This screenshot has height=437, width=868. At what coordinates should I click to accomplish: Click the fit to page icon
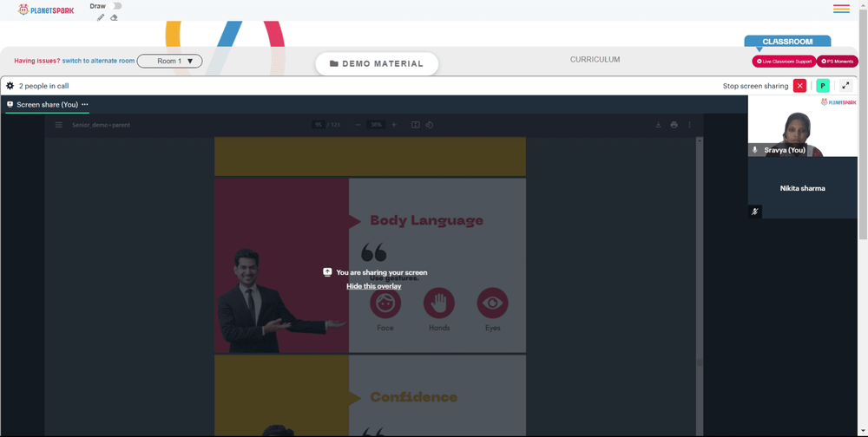click(415, 125)
